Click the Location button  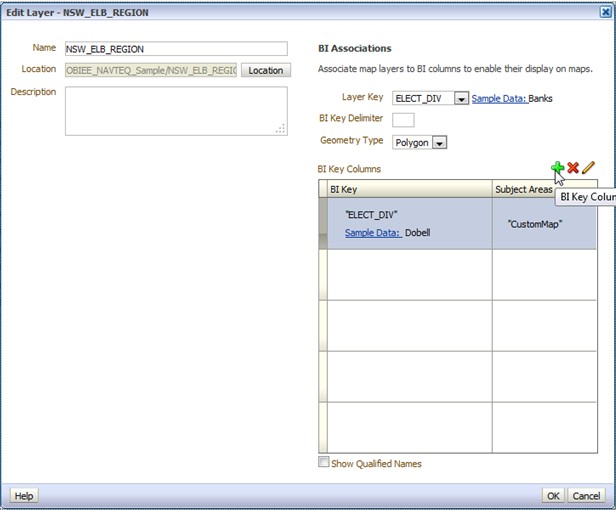pos(266,70)
